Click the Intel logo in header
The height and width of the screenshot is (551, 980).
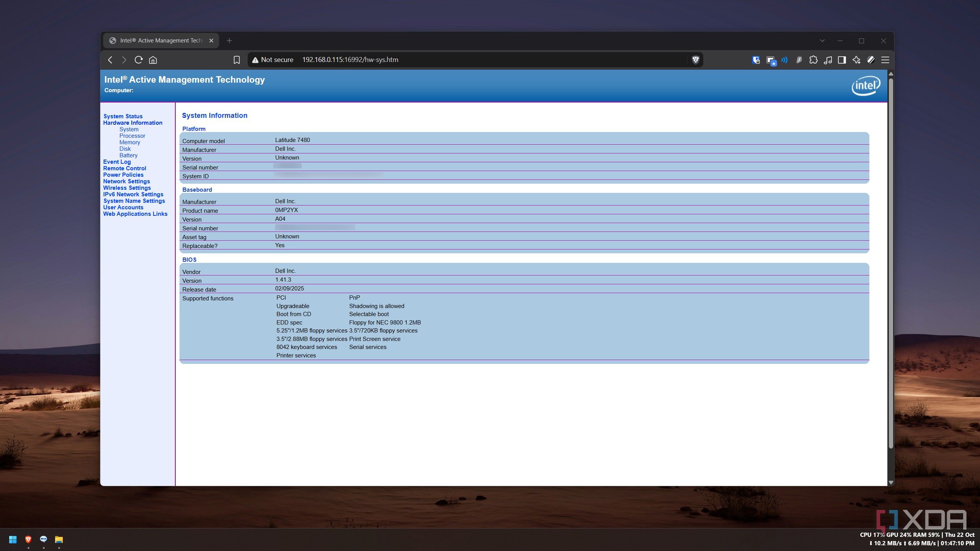pyautogui.click(x=866, y=86)
